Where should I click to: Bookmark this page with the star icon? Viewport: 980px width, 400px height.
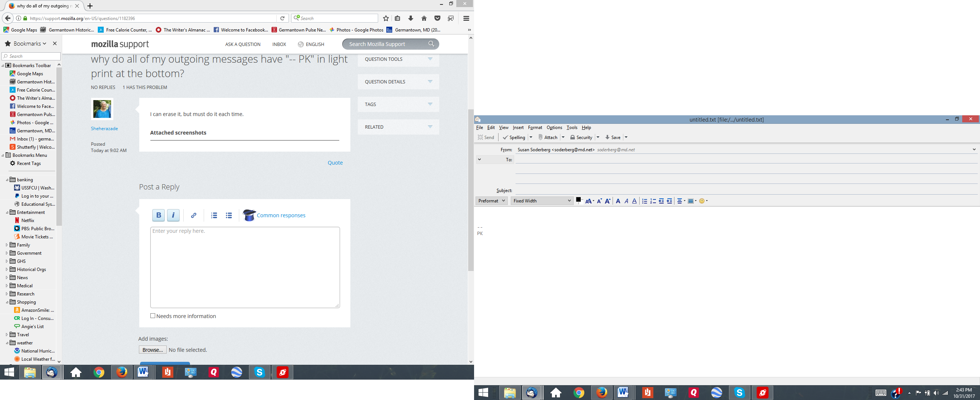click(386, 18)
